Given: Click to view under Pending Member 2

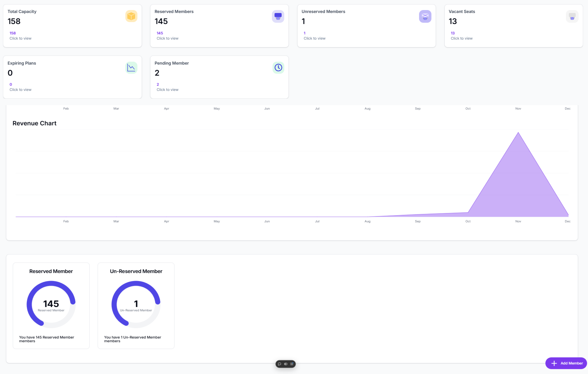Looking at the screenshot, I should pos(167,90).
